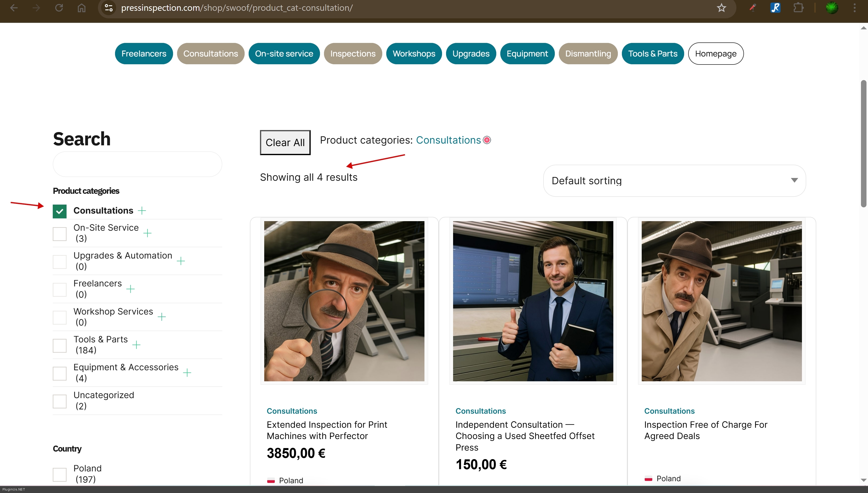The height and width of the screenshot is (493, 868).
Task: Uncheck the Consultations category checkbox
Action: tap(60, 211)
